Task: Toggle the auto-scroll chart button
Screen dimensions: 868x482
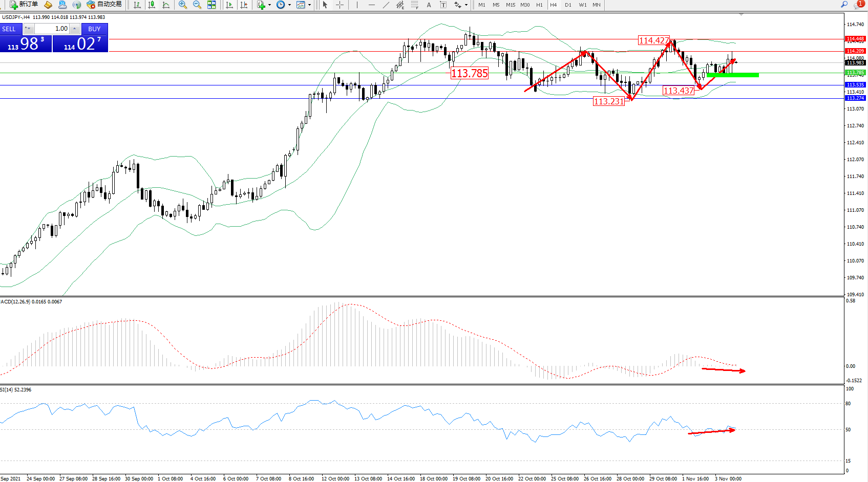Action: click(229, 5)
